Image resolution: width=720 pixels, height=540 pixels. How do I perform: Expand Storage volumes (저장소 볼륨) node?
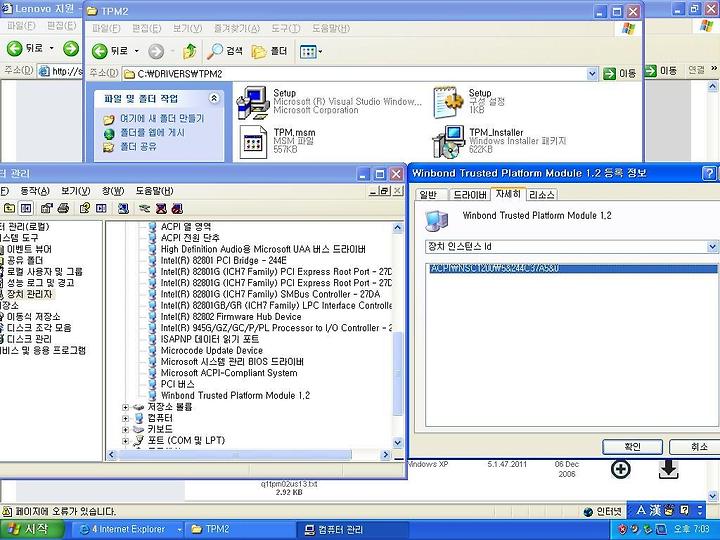click(125, 407)
